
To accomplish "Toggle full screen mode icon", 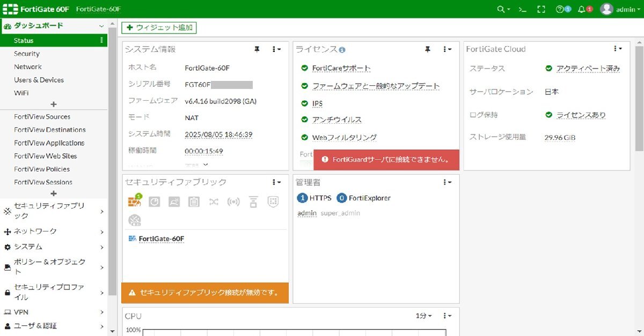I will pyautogui.click(x=541, y=9).
